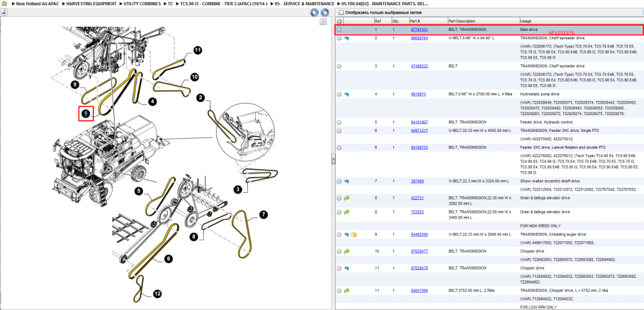644x310 pixels.
Task: Click green arrow icon for part 87628477
Action: [x=346, y=251]
